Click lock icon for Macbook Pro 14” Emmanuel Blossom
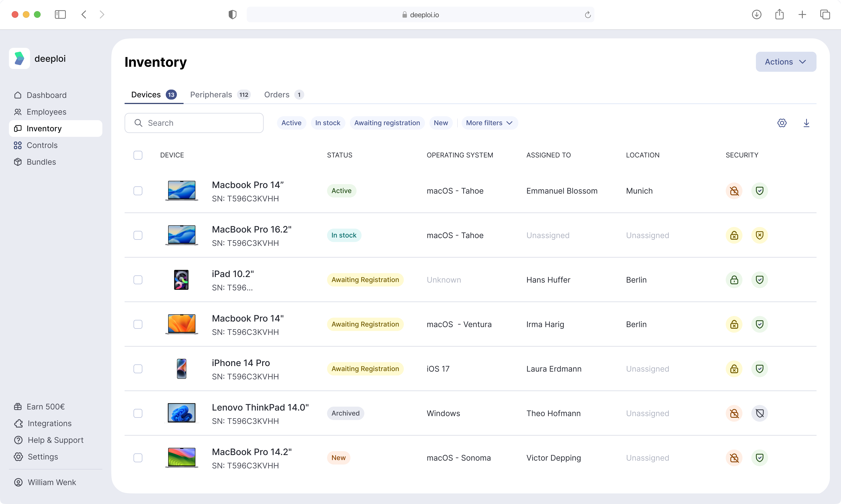The width and height of the screenshot is (841, 504). click(x=734, y=191)
